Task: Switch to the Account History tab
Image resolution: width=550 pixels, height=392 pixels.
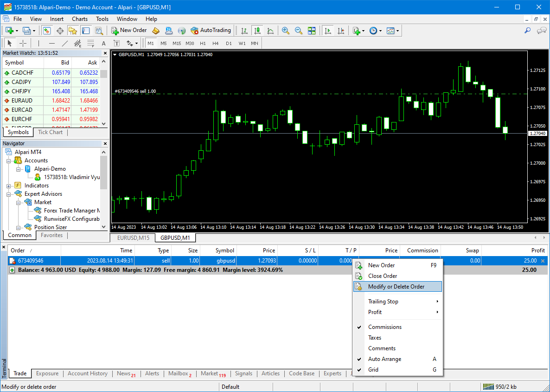Action: (x=88, y=373)
